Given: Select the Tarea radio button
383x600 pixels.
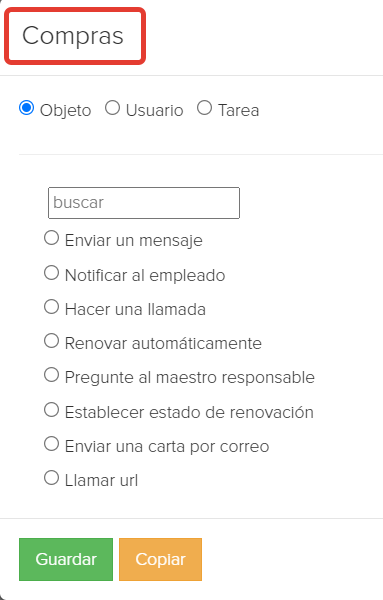Looking at the screenshot, I should point(204,108).
